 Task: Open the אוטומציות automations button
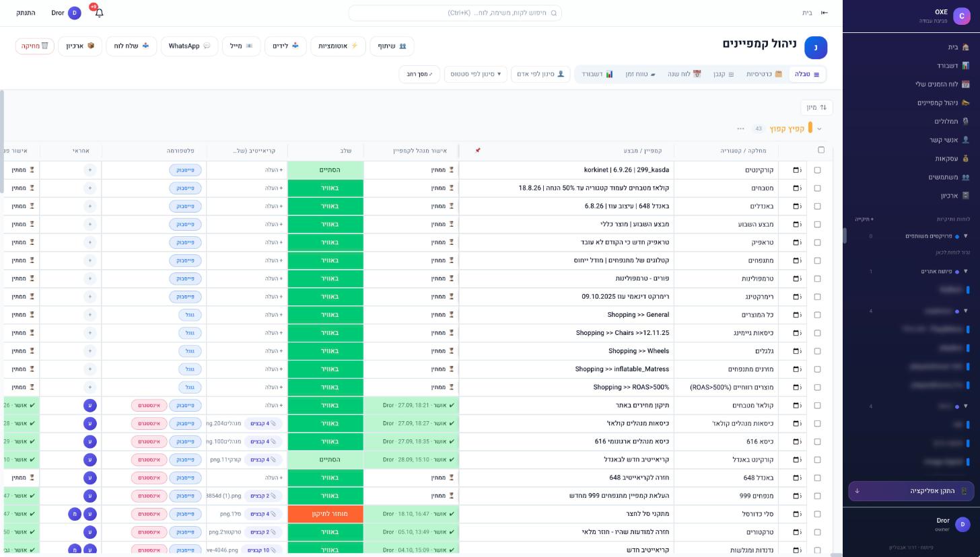coord(338,46)
